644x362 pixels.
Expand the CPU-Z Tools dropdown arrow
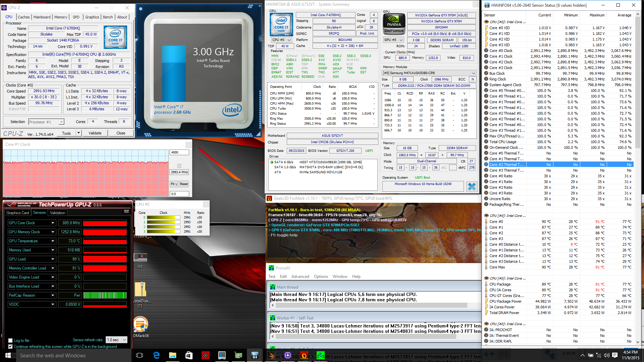(x=78, y=133)
